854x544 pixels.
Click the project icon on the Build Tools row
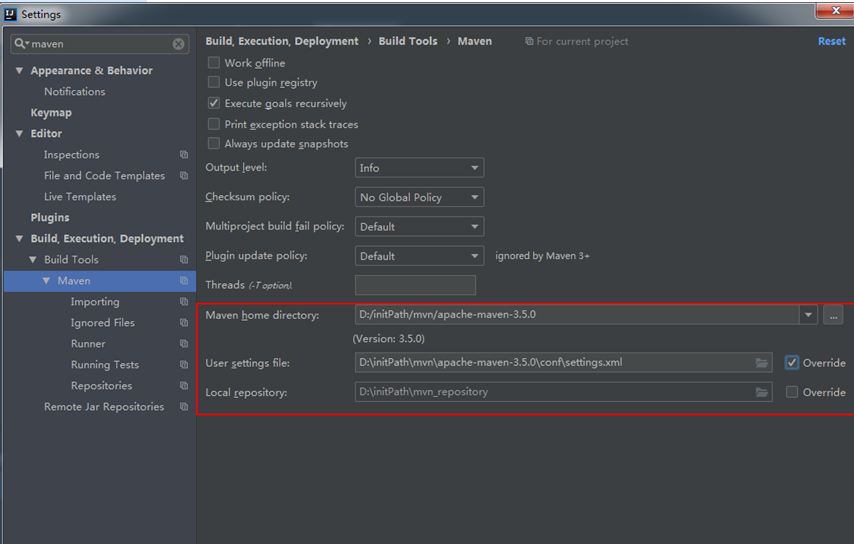click(184, 260)
